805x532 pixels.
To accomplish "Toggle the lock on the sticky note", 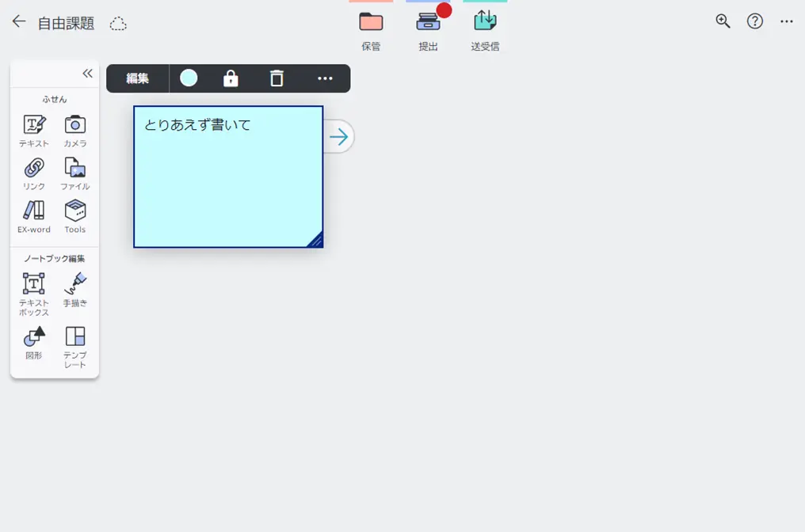I will coord(231,78).
